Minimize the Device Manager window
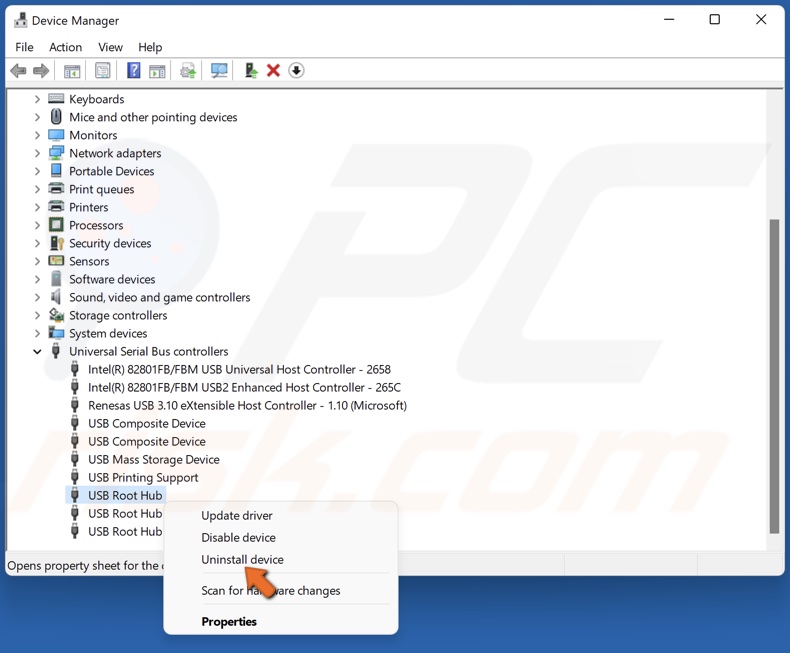This screenshot has width=790, height=653. click(669, 20)
